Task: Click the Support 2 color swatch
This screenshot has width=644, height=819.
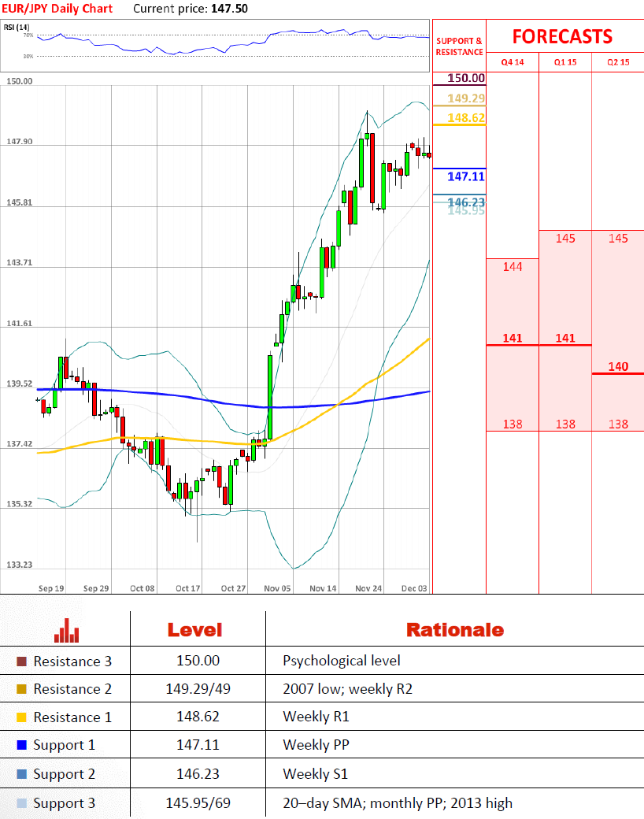Action: coord(21,774)
